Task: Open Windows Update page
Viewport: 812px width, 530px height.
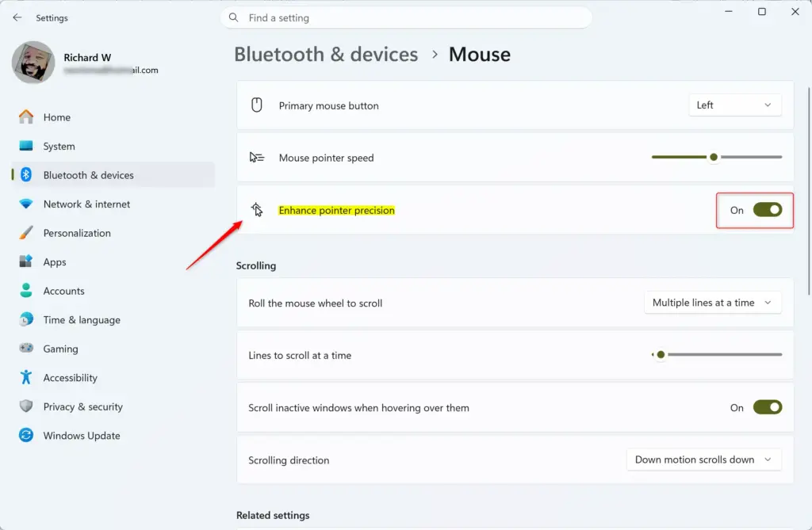Action: (x=113, y=436)
